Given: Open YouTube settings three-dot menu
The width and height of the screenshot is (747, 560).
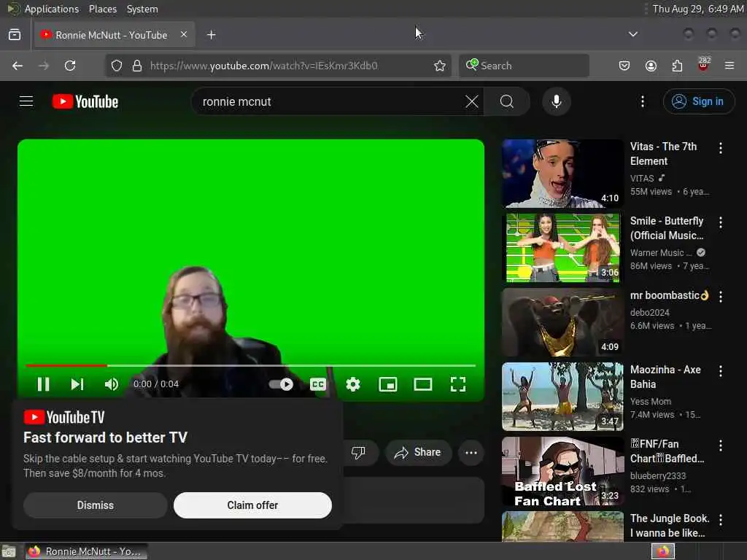Looking at the screenshot, I should click(643, 101).
